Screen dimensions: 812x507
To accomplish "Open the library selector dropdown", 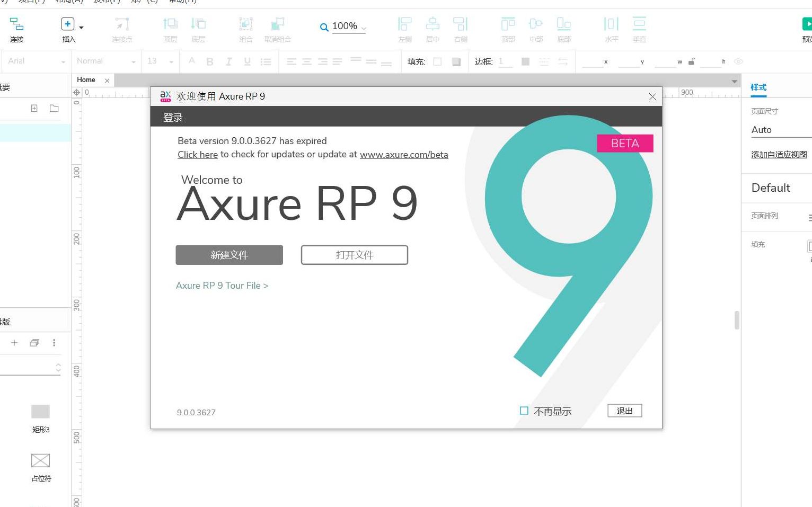I will coord(30,367).
